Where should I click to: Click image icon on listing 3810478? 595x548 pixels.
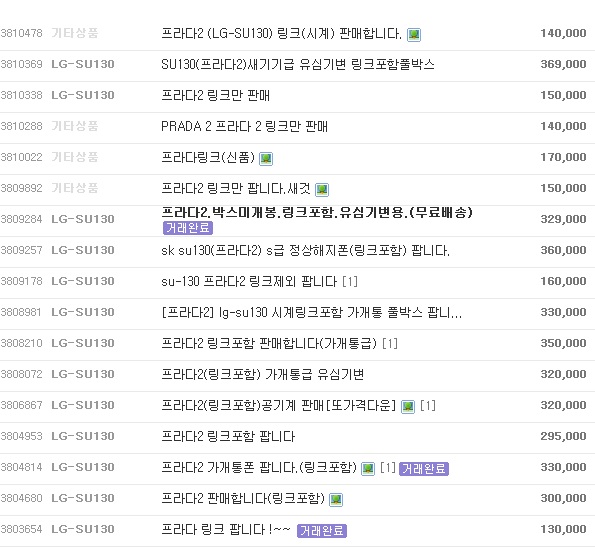[414, 35]
